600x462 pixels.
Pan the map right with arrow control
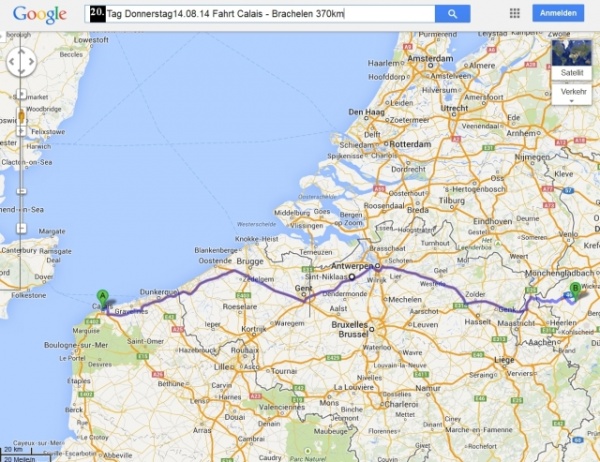[x=32, y=62]
